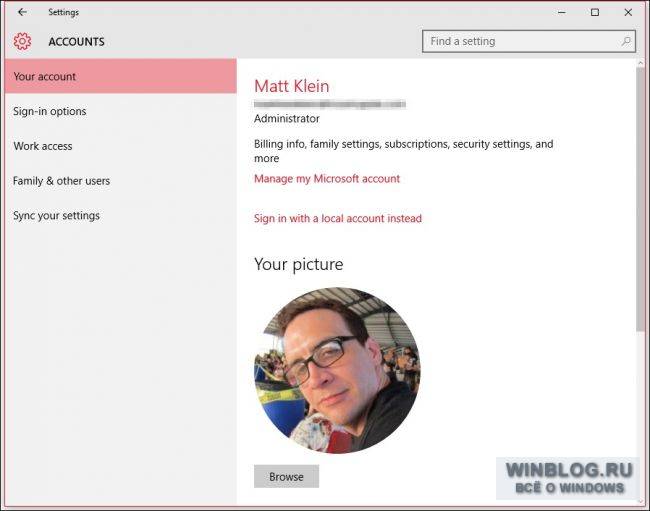
Task: Select Your account in the sidebar
Action: (x=45, y=77)
